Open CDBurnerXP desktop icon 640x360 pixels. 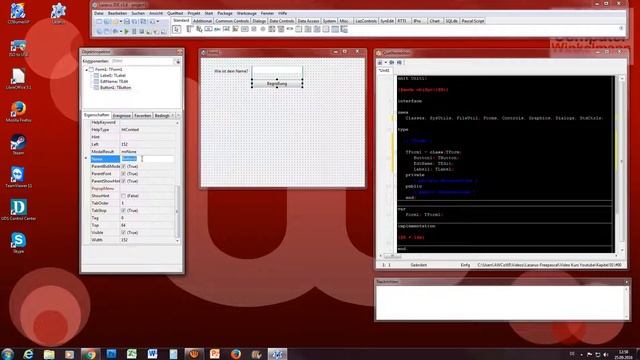pyautogui.click(x=18, y=13)
